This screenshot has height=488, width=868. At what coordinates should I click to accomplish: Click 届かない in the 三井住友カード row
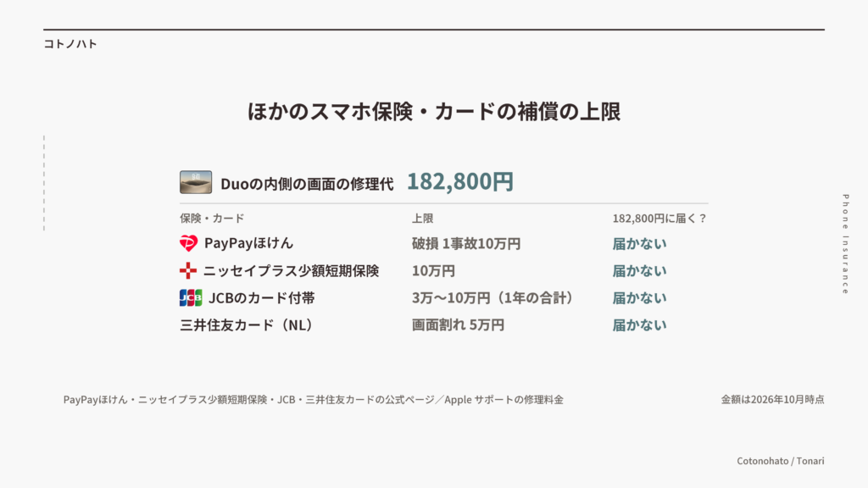pos(639,324)
